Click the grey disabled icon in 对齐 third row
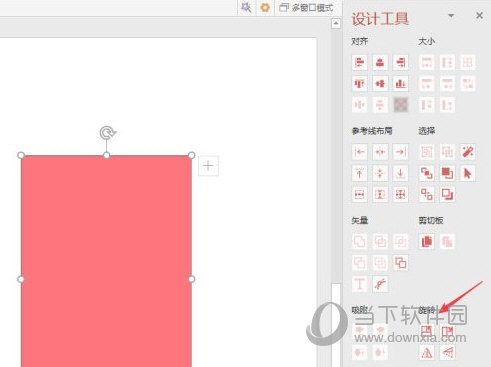491x367 pixels. (x=400, y=105)
